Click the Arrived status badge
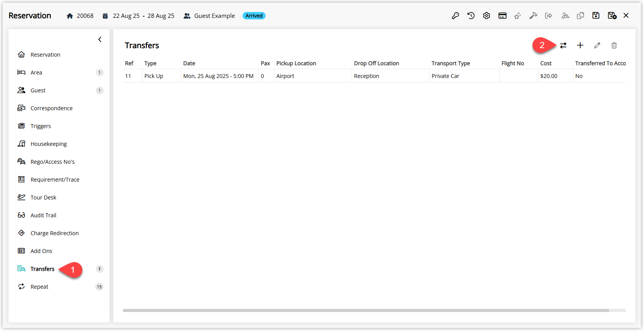Image resolution: width=644 pixels, height=331 pixels. [254, 16]
